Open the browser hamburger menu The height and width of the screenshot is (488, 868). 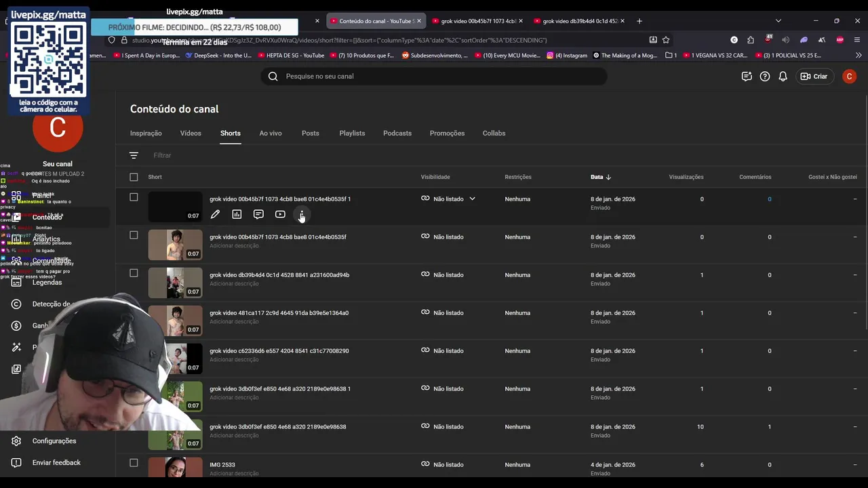pos(857,40)
